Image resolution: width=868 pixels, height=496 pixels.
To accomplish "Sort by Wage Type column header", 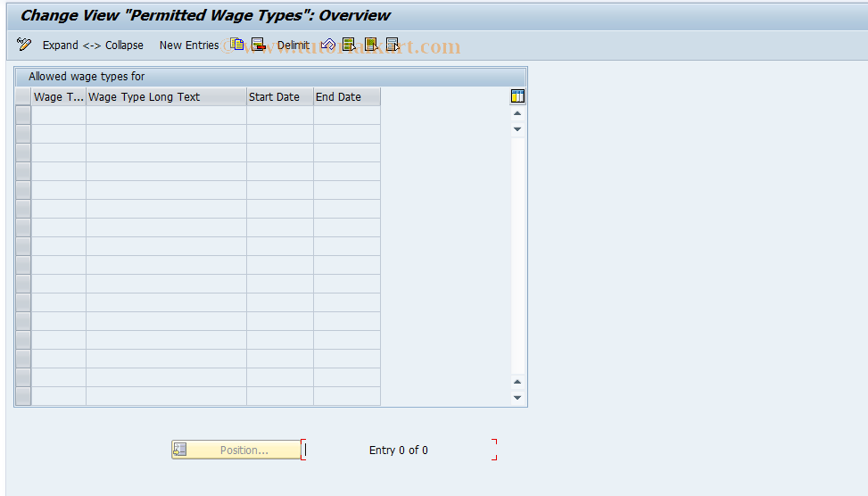I will 59,97.
